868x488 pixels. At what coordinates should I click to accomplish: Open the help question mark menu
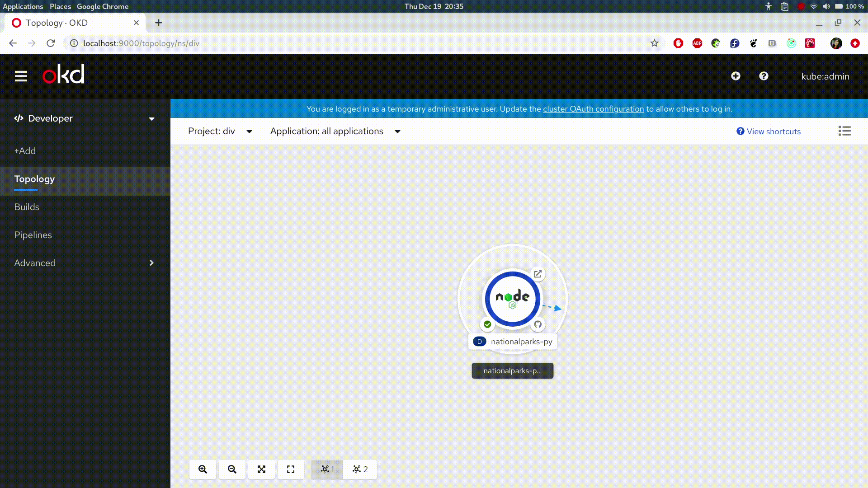764,76
